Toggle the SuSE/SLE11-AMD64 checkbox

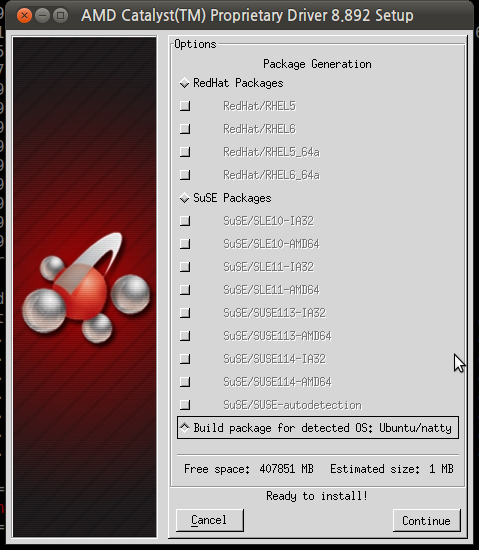coord(185,290)
